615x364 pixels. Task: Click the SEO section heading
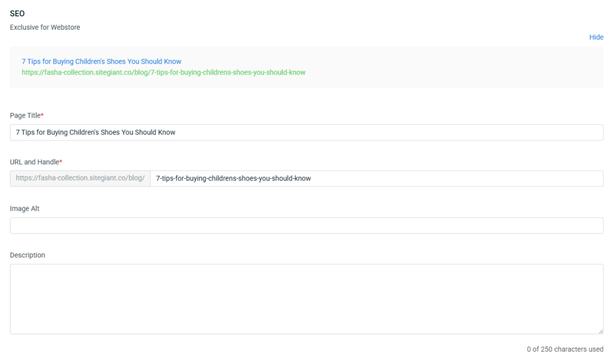pyautogui.click(x=17, y=13)
